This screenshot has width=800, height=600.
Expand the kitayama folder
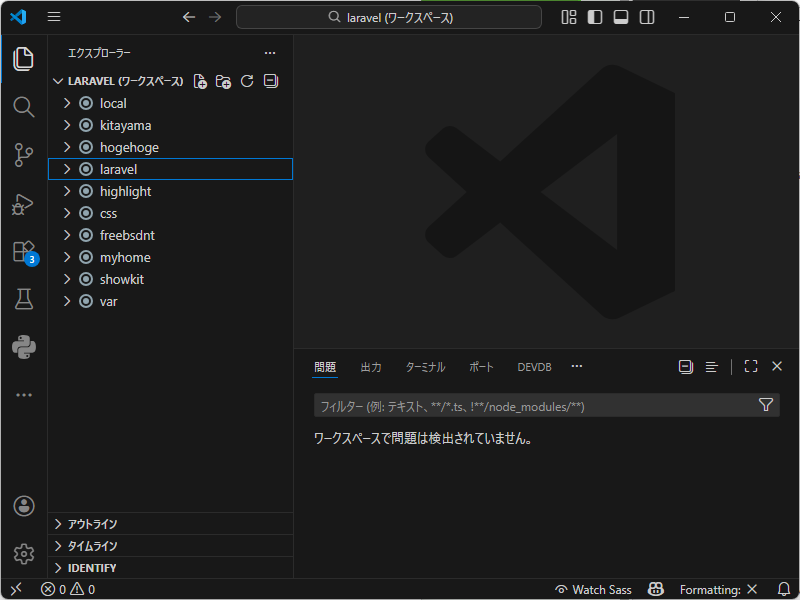(125, 125)
